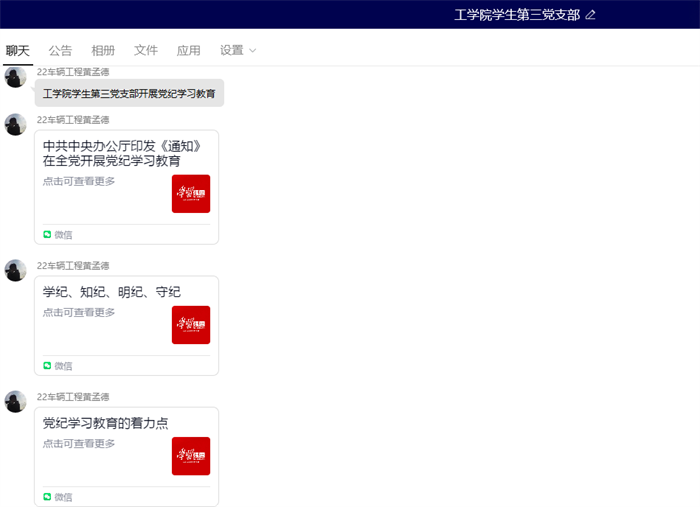Open red thumbnail on 学纪、知纪 card

click(x=191, y=325)
